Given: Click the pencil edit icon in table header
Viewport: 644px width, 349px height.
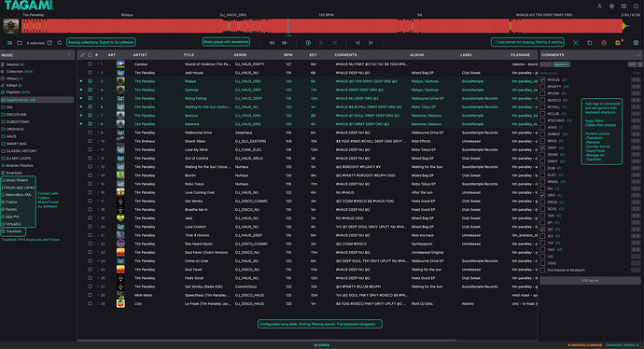Looking at the screenshot, I should click(82, 55).
